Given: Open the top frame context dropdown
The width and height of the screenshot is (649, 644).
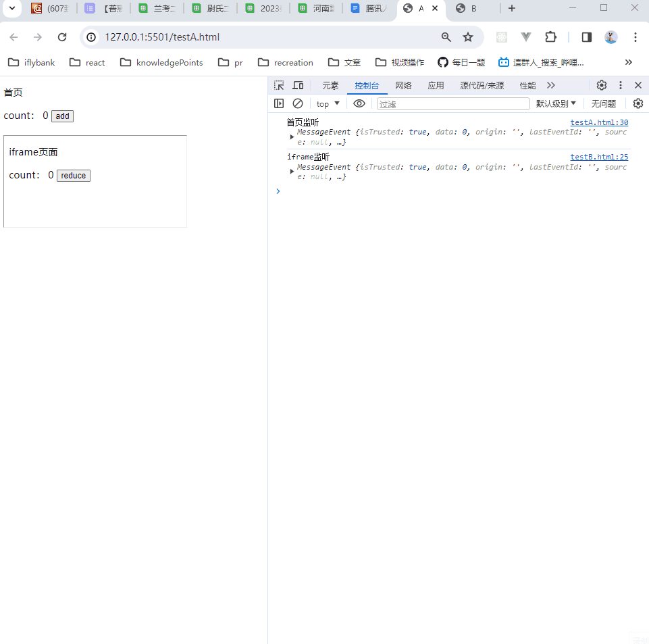Looking at the screenshot, I should point(327,103).
